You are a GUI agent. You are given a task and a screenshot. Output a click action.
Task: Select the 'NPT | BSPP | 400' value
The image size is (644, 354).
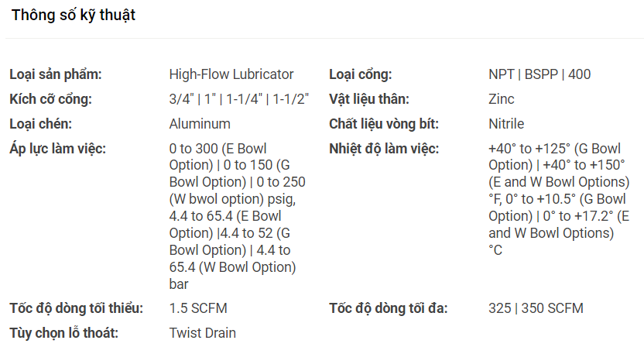[540, 74]
